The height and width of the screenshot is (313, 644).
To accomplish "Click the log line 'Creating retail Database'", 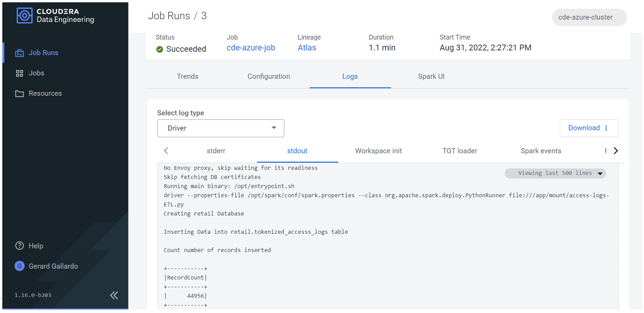I will pos(204,214).
